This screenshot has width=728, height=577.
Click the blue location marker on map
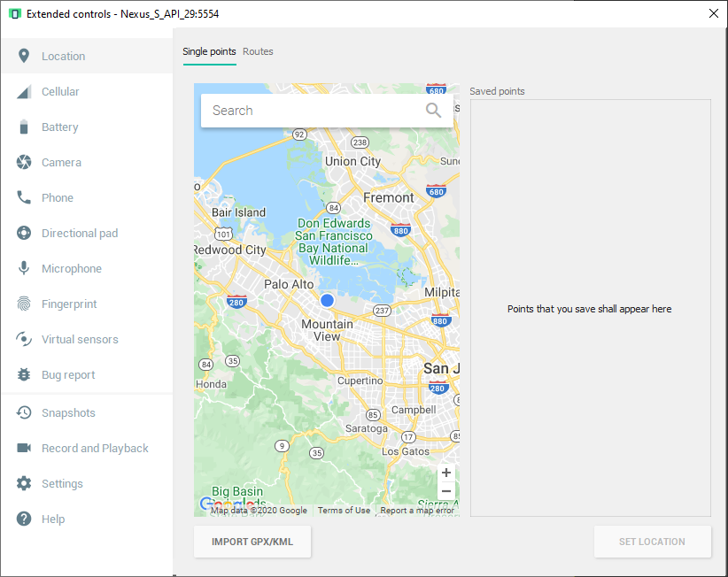coord(327,301)
